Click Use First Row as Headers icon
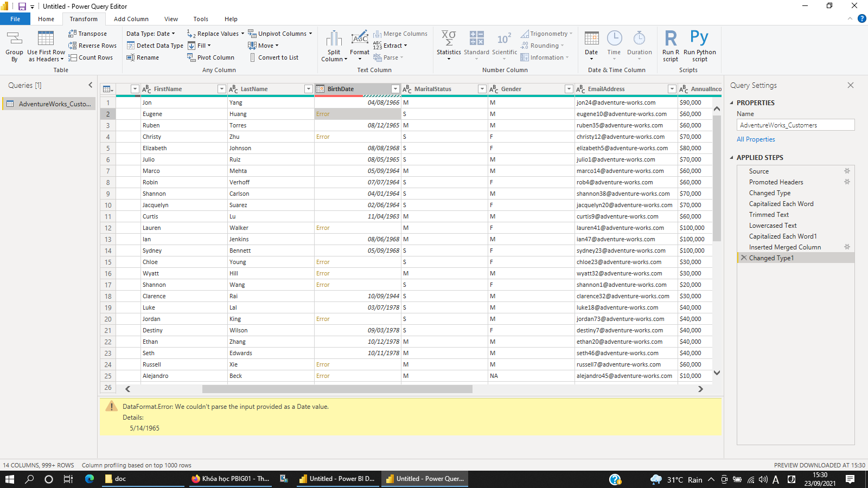 coord(46,46)
